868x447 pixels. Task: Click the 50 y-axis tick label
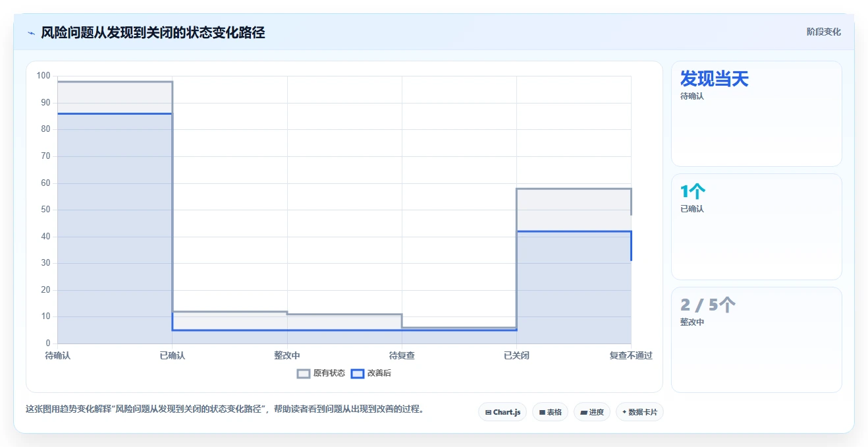click(x=45, y=210)
